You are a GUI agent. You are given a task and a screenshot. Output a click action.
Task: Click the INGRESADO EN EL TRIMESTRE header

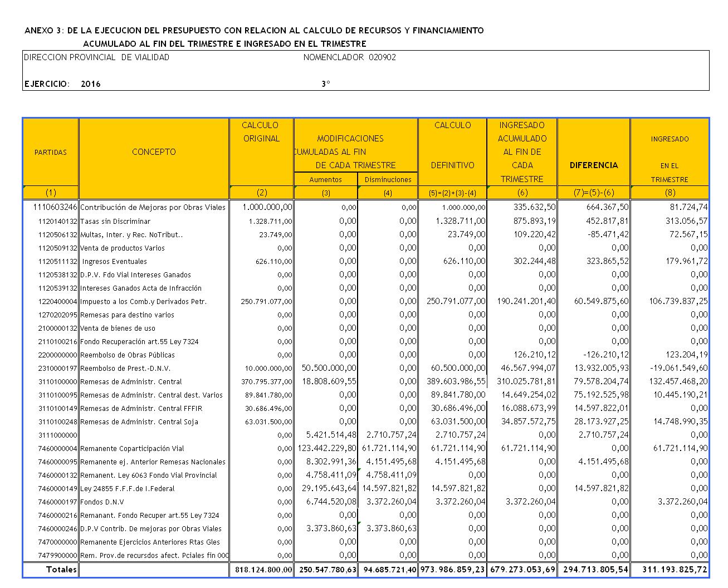coord(670,152)
